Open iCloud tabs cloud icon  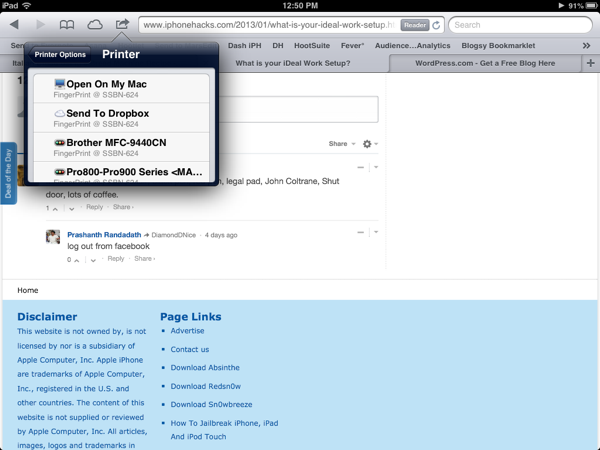[95, 24]
